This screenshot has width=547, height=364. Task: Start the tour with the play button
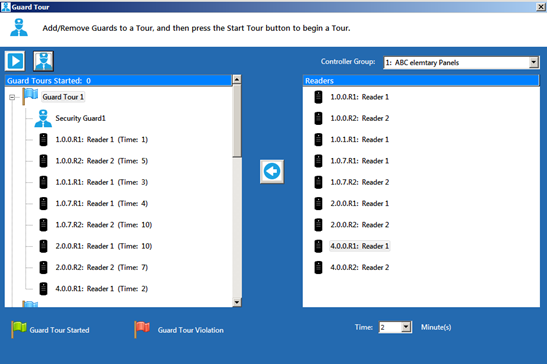(x=15, y=61)
